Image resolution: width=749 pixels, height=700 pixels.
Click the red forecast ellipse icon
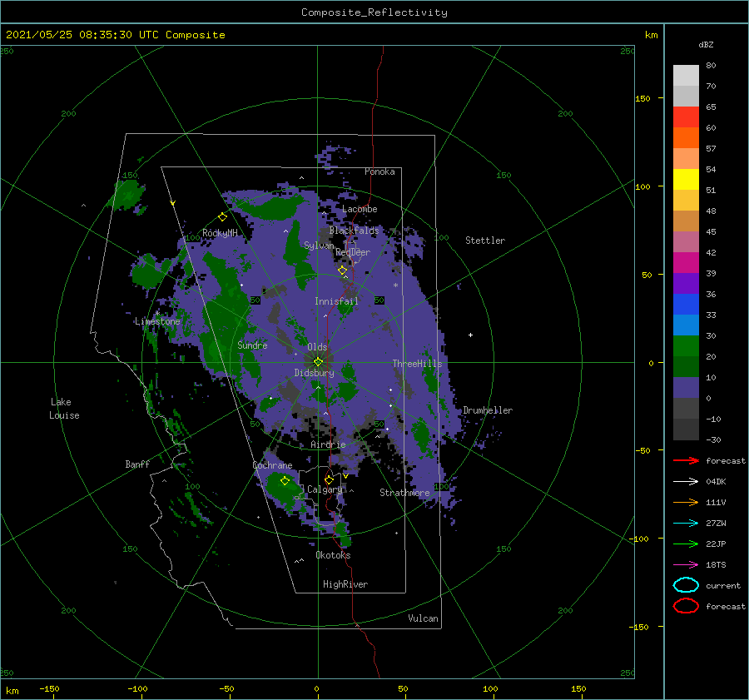coord(686,606)
